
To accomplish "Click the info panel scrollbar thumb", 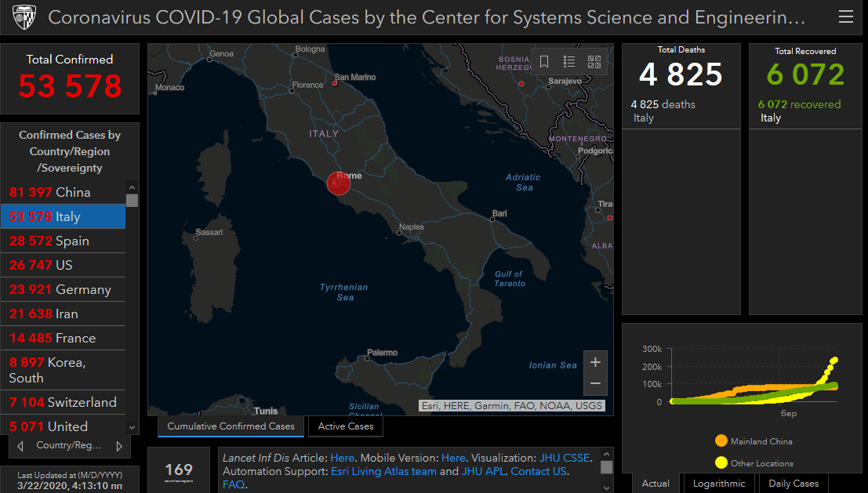I will (607, 468).
